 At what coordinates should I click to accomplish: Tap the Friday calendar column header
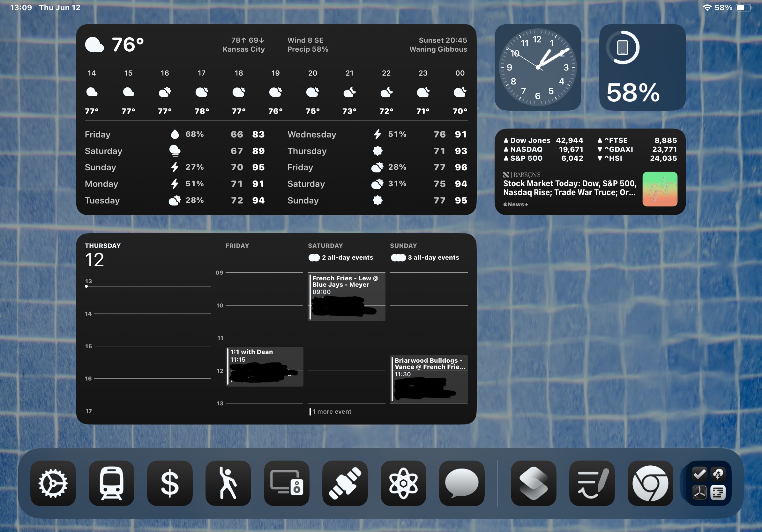237,246
